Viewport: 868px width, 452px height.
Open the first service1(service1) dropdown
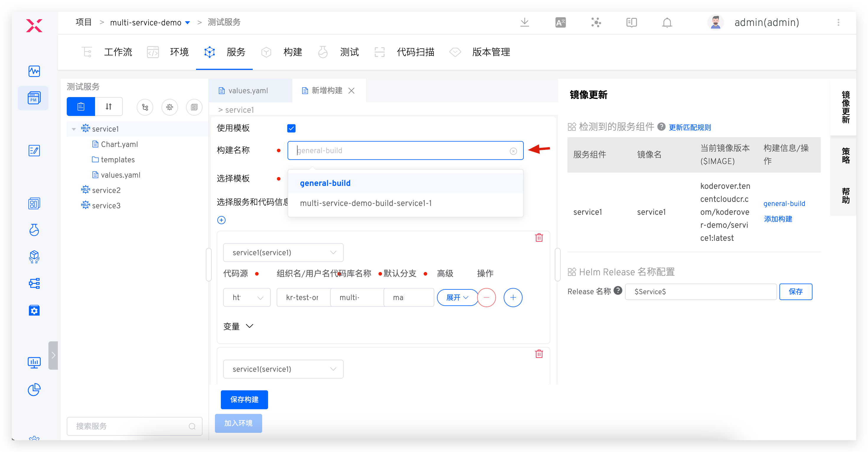coord(283,253)
